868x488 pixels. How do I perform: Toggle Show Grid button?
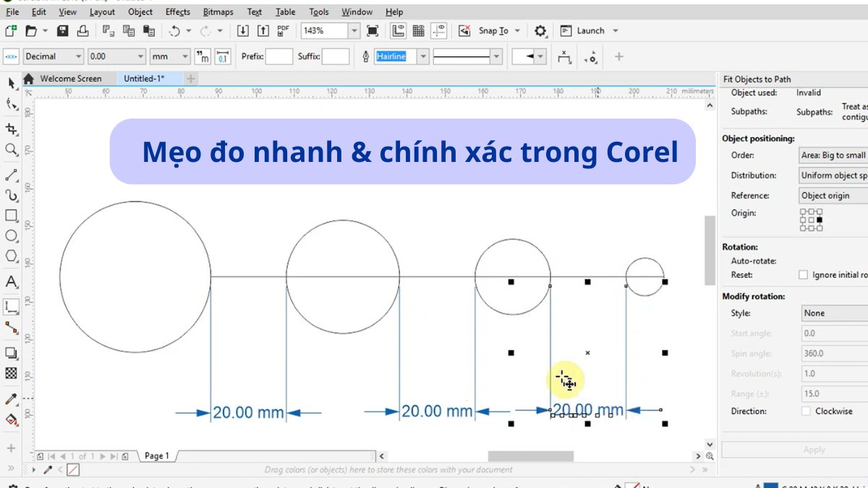point(419,30)
